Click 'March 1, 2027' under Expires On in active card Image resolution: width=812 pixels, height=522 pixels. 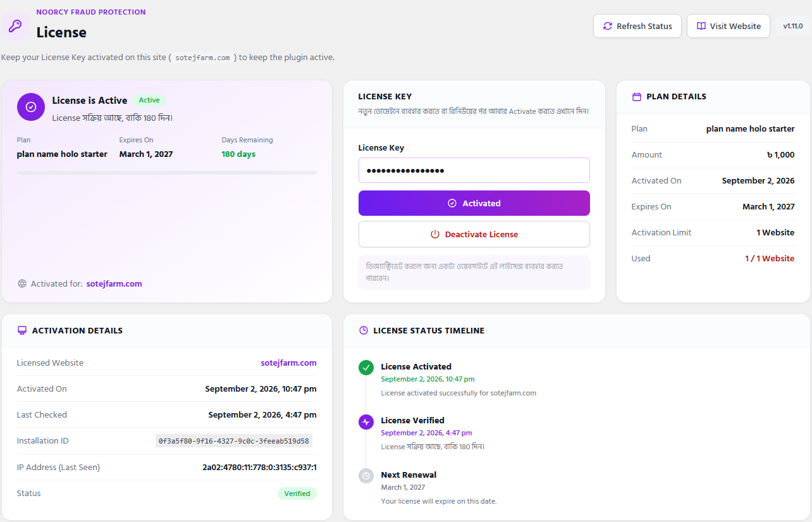point(146,154)
